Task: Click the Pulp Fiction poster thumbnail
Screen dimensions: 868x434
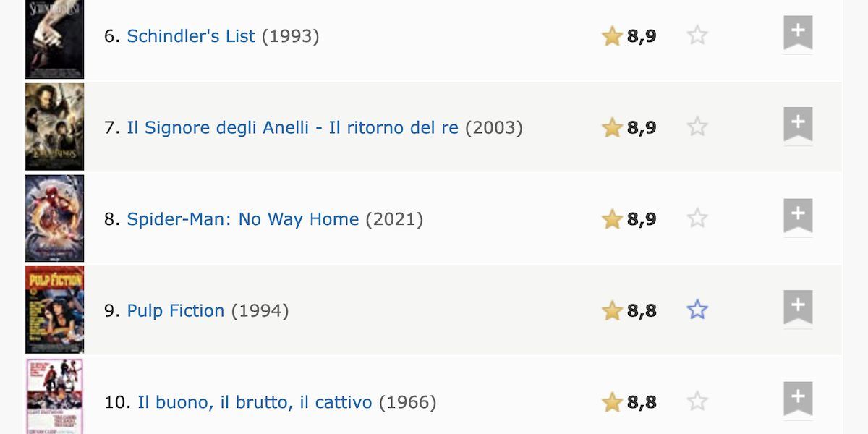Action: pos(54,310)
